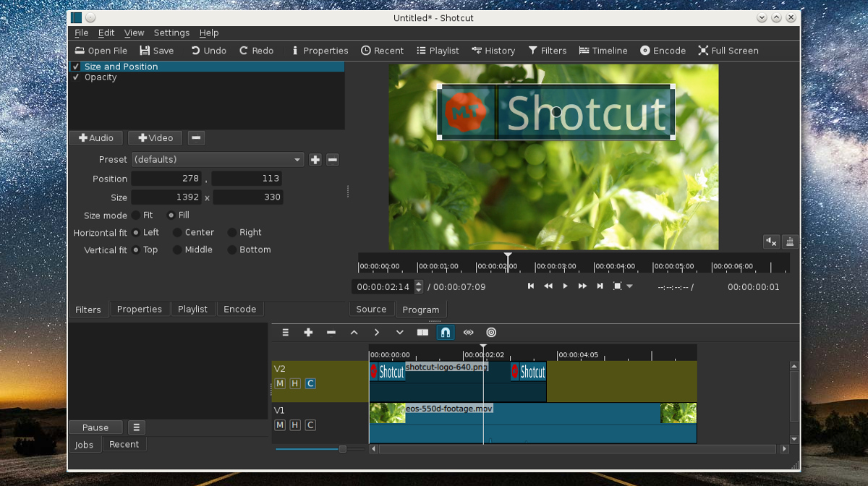Select the Split playhead icon in timeline toolbar
The image size is (868, 486).
click(x=422, y=333)
